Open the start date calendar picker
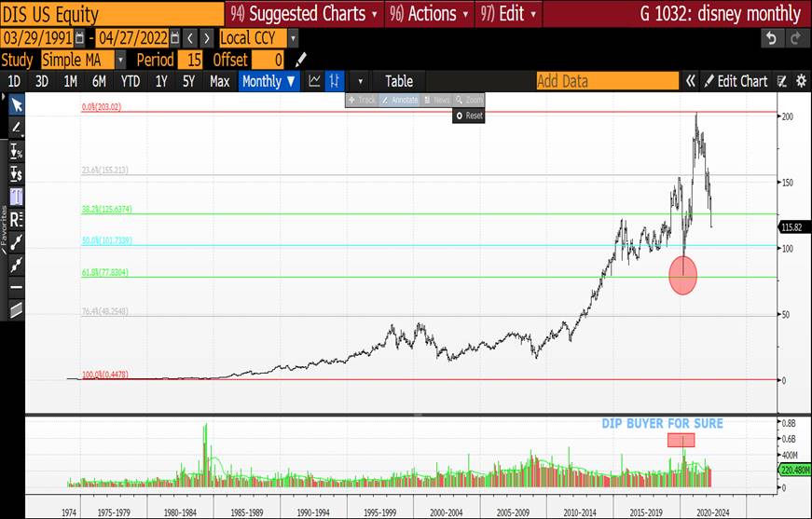Image resolution: width=812 pixels, height=519 pixels. coord(80,38)
